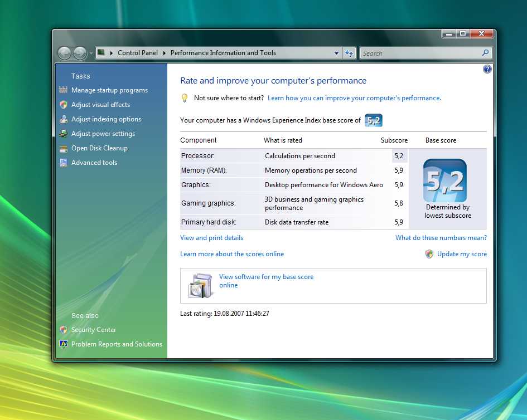Click the Manage startup programs icon
527x420 pixels.
click(x=63, y=90)
